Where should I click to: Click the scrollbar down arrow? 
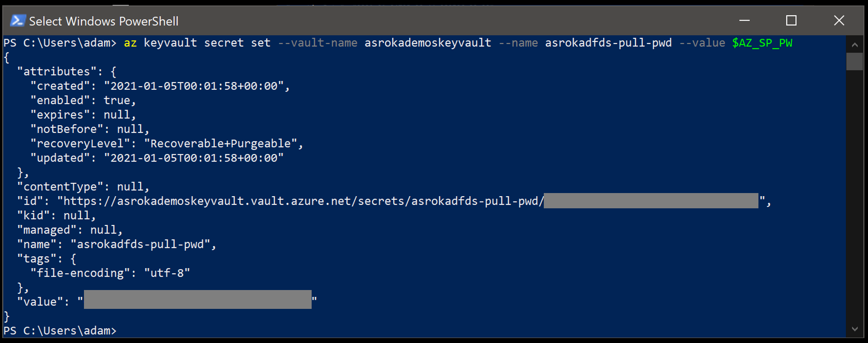(x=855, y=329)
